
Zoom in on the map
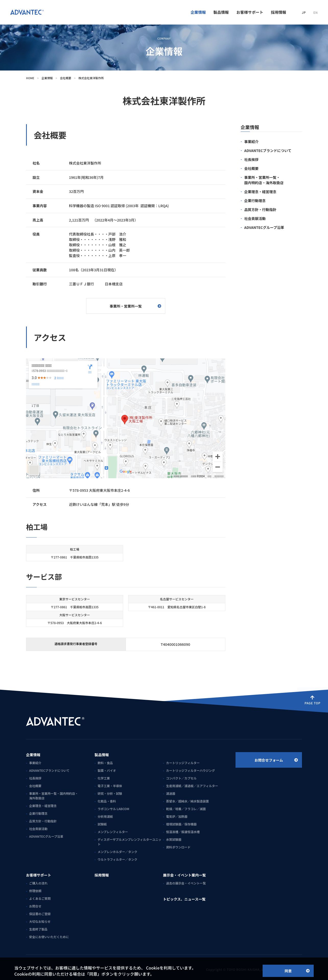[x=218, y=457]
